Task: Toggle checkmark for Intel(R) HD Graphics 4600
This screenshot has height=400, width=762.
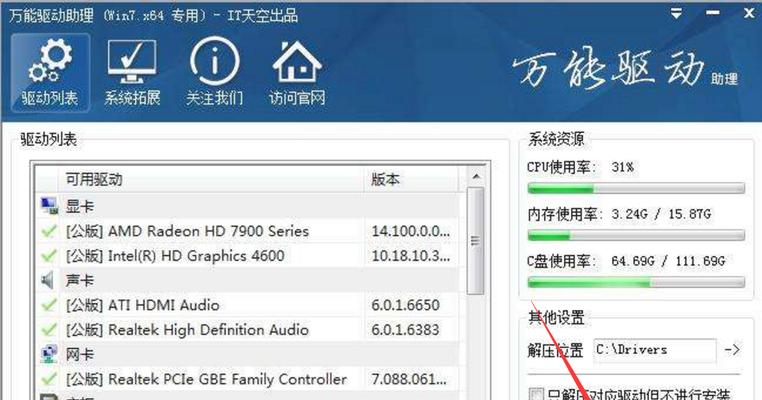Action: 49,256
